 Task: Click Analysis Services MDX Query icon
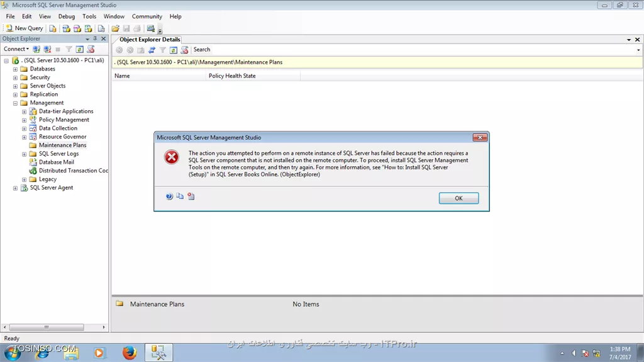(x=66, y=28)
